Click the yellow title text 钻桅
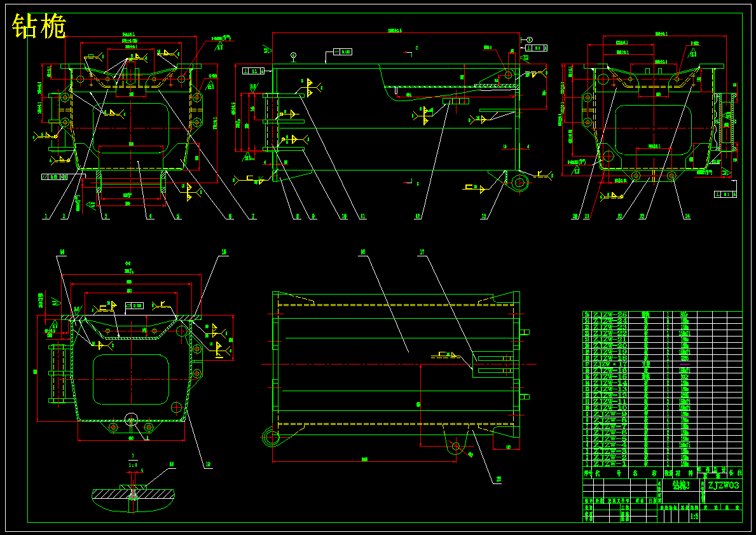Image resolution: width=756 pixels, height=535 pixels. (39, 26)
